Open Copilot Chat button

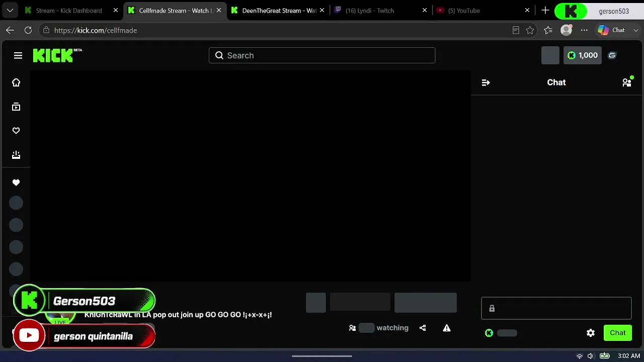[611, 30]
